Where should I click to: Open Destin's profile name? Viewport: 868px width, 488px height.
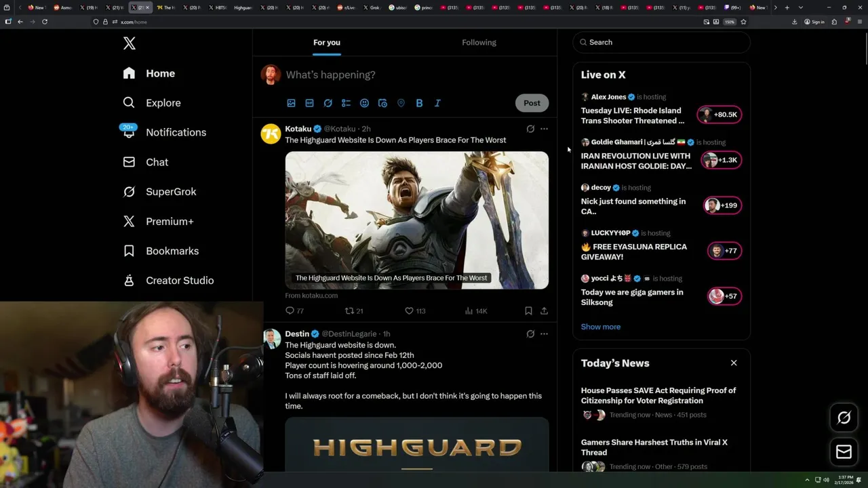click(297, 333)
